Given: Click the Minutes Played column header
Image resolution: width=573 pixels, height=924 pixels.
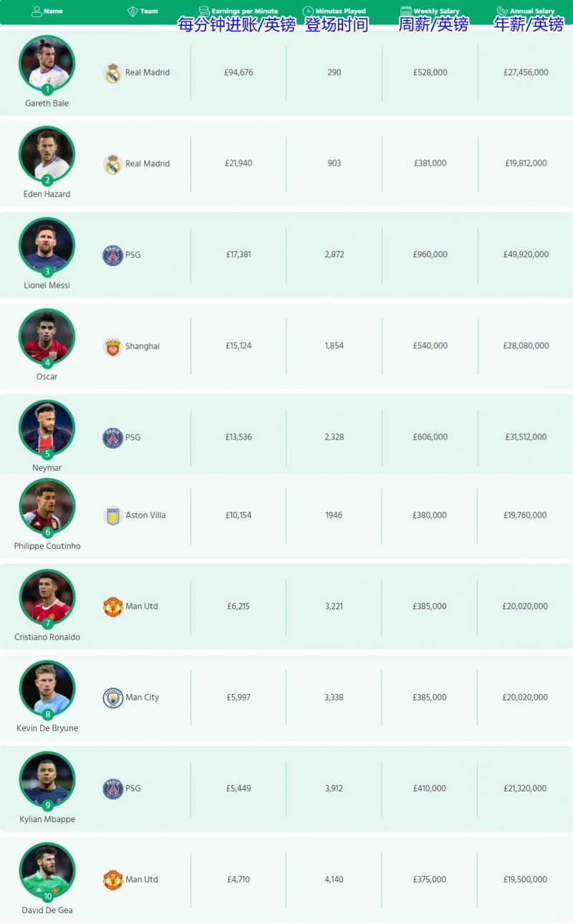Looking at the screenshot, I should point(334,11).
